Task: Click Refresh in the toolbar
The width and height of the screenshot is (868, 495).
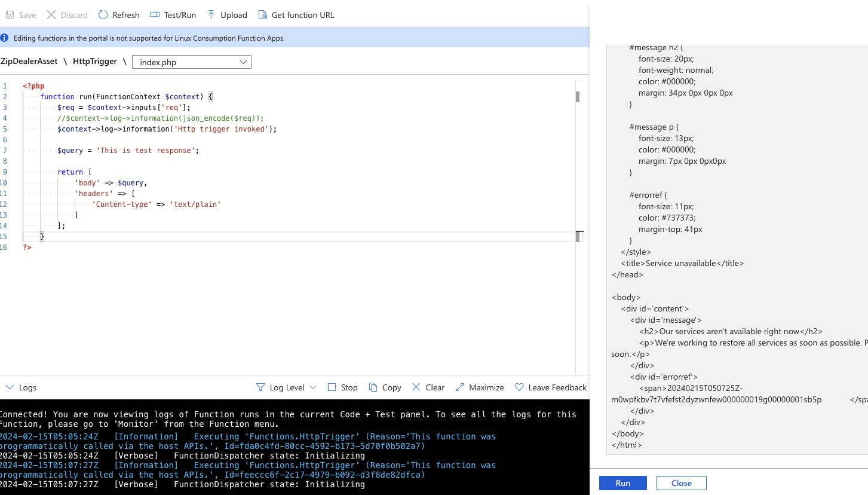Action: [119, 15]
